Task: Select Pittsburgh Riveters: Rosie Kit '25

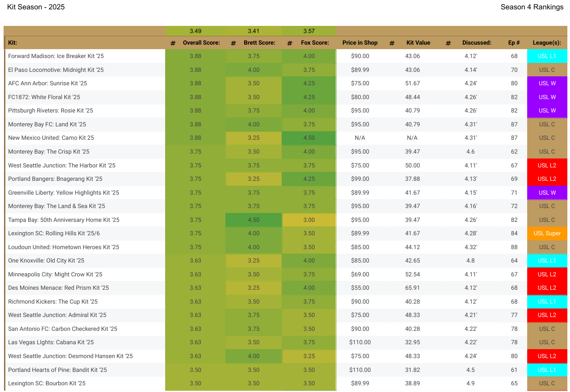Action: tap(50, 111)
